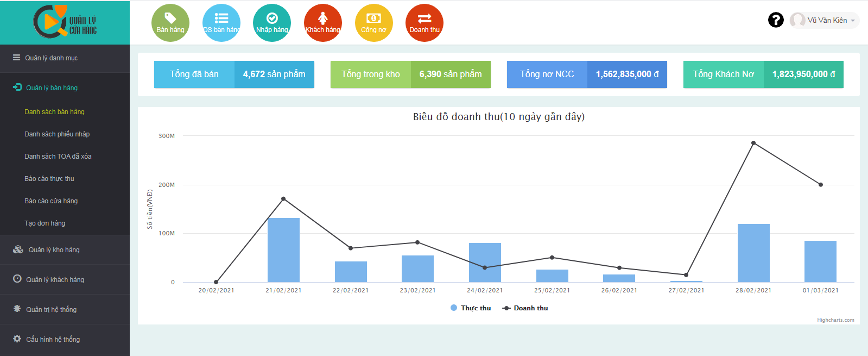Click the Doanh thu revenue icon

pyautogui.click(x=425, y=23)
